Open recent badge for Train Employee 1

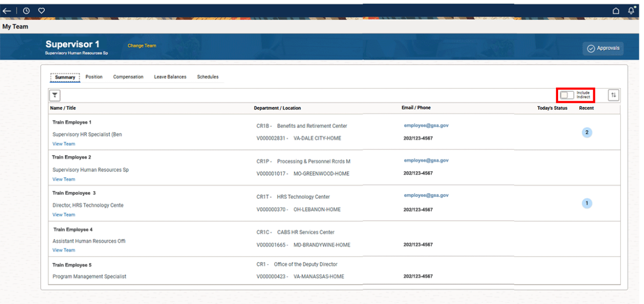pyautogui.click(x=587, y=132)
